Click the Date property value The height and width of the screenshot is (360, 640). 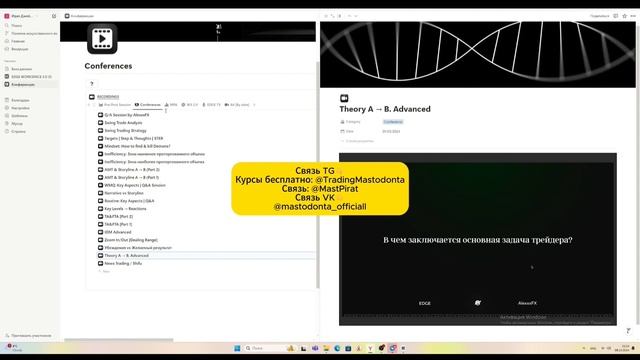pos(391,131)
